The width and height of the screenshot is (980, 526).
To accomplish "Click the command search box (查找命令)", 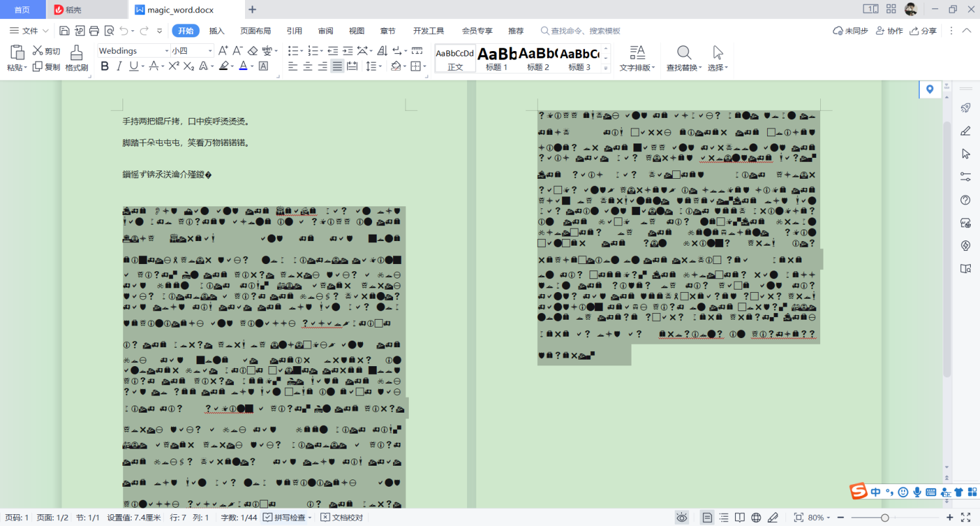I will [x=583, y=31].
